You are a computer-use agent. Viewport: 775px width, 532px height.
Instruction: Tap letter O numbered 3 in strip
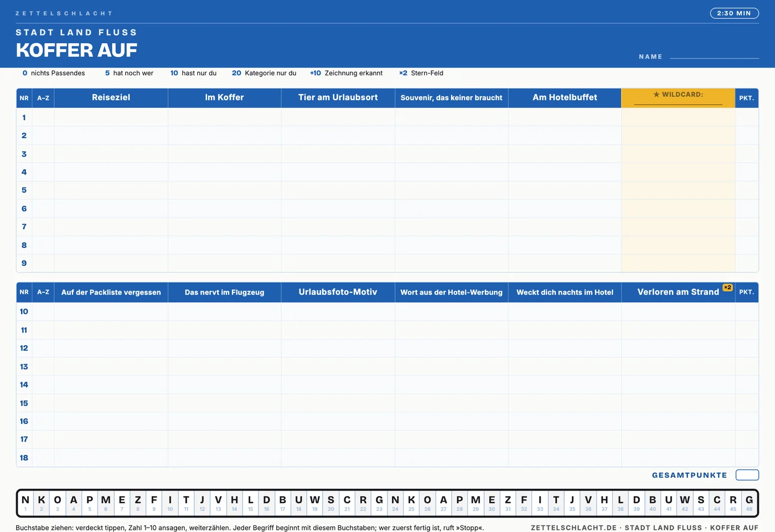[58, 503]
